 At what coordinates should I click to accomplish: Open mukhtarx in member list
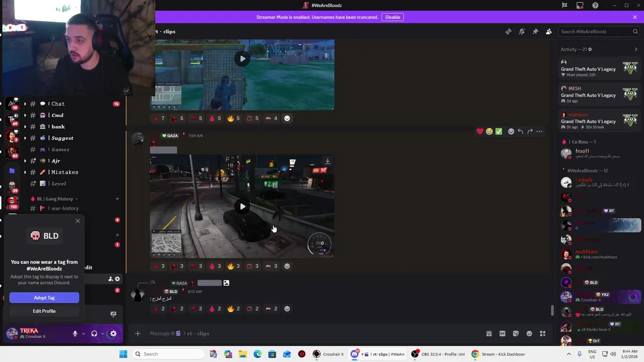click(x=600, y=254)
